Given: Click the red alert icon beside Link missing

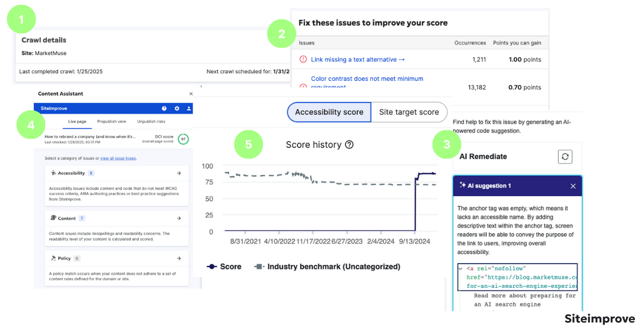Looking at the screenshot, I should (x=303, y=59).
